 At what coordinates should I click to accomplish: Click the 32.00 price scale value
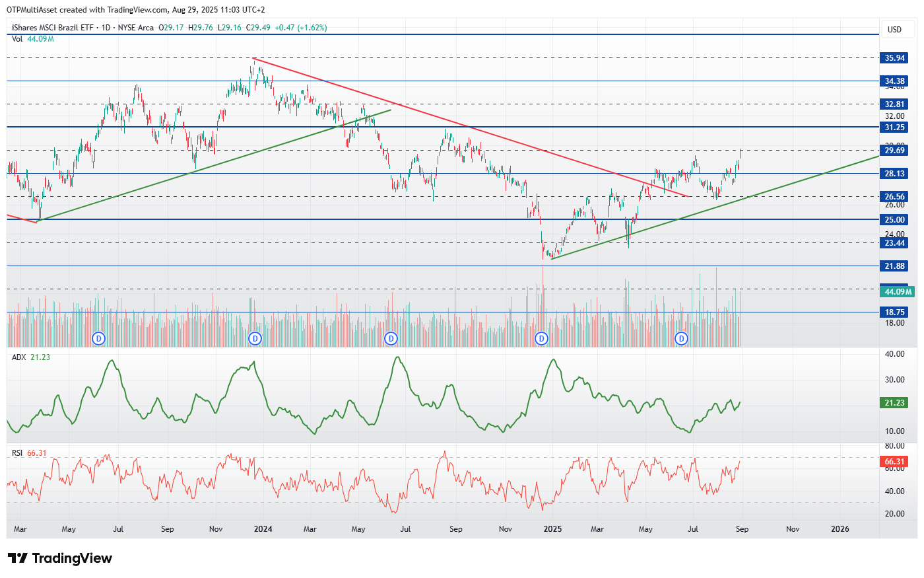[894, 116]
